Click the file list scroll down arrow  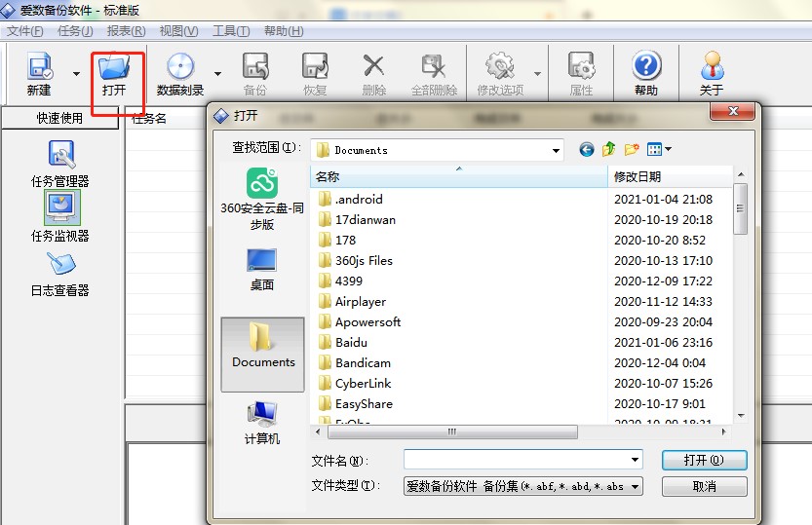[741, 416]
